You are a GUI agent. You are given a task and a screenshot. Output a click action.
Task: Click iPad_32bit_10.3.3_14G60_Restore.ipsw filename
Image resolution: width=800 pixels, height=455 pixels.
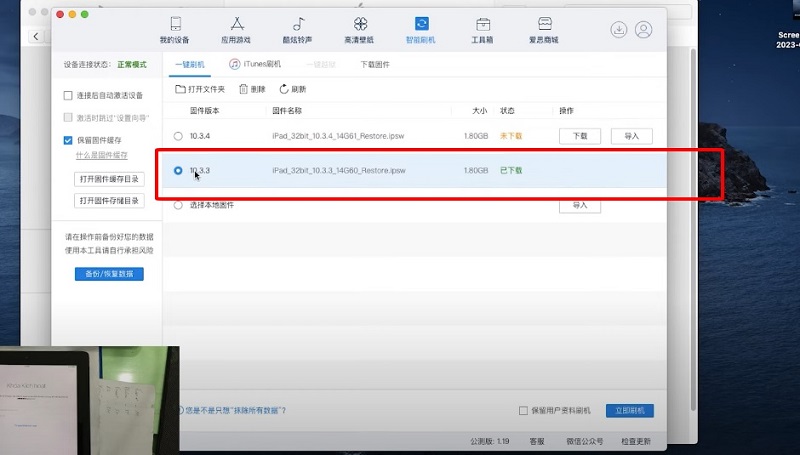tap(339, 170)
